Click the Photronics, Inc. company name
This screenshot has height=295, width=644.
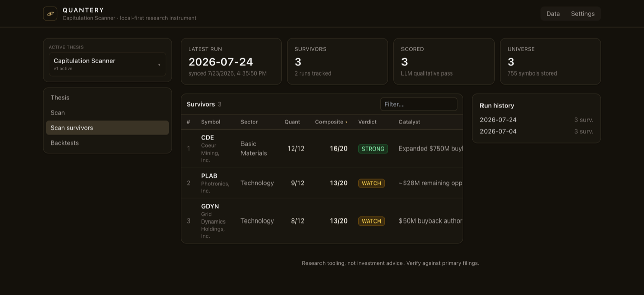215,187
